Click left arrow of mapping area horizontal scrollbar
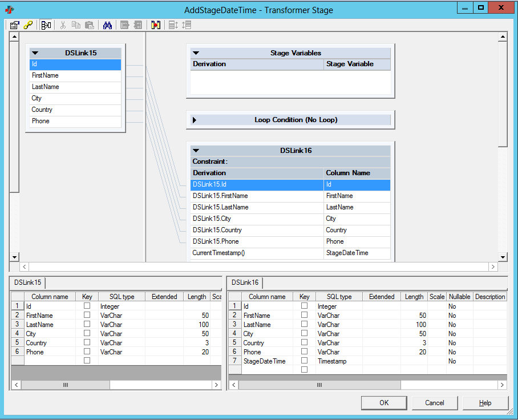The height and width of the screenshot is (420, 518). point(24,266)
